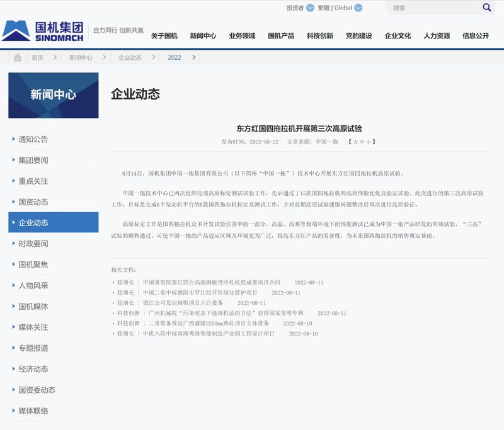Click the 2022 breadcrumb link
This screenshot has width=504, height=430.
tap(175, 57)
